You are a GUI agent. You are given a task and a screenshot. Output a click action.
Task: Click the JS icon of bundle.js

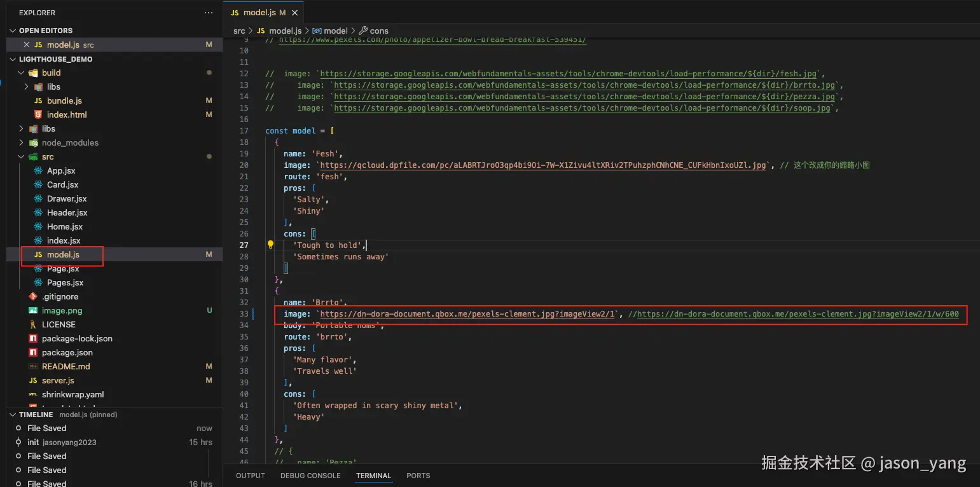[38, 100]
